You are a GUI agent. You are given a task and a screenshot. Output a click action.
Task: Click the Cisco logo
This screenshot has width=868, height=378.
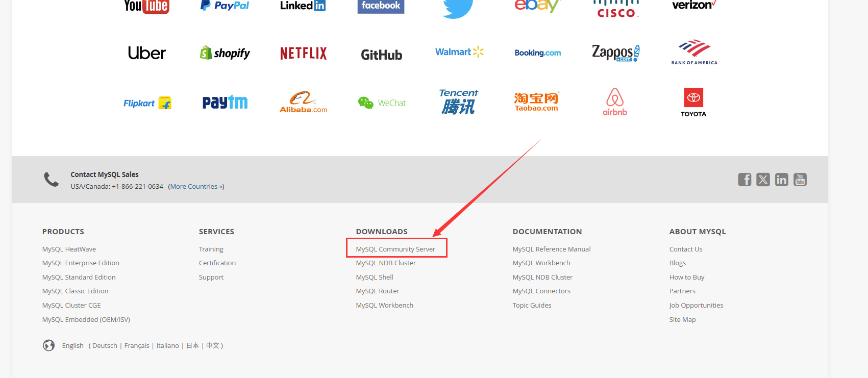click(616, 9)
